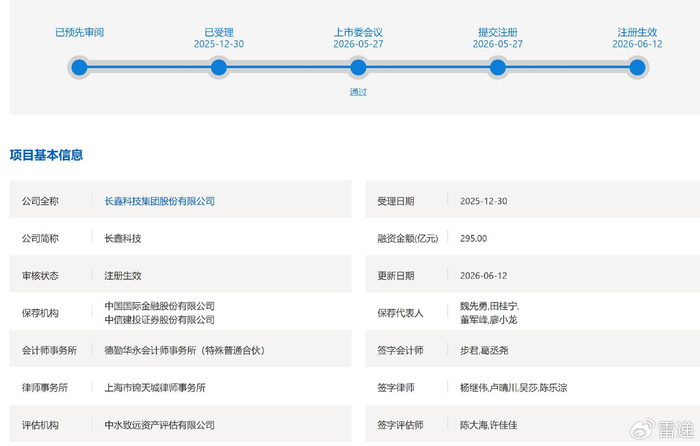The width and height of the screenshot is (700, 446).
Task: Click the 审核状态 field label
Action: (x=40, y=276)
